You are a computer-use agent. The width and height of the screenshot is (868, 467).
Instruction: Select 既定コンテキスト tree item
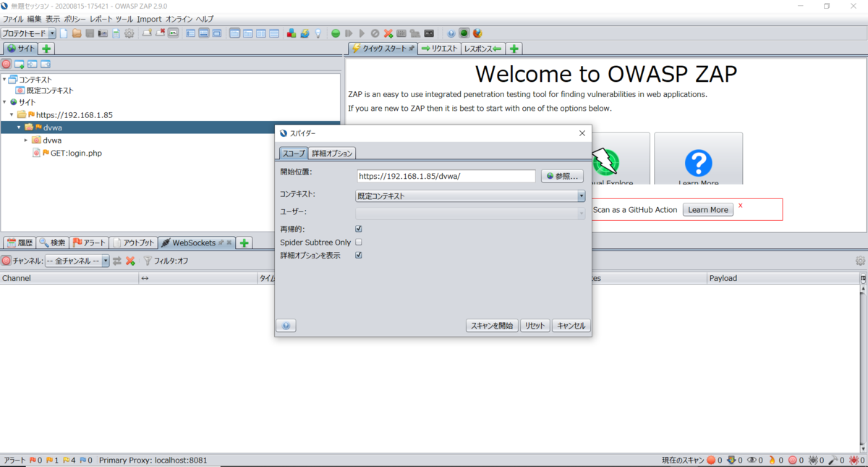tap(50, 91)
